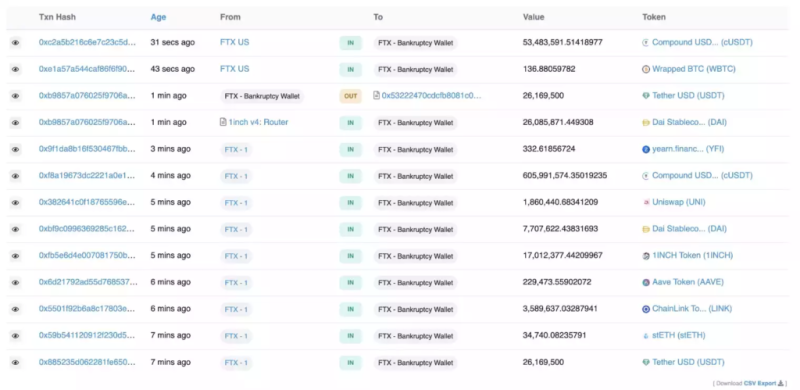Open transaction hash 0x9f1da8b16f530467fbb
Screen dimensions: 800x390
[87, 149]
